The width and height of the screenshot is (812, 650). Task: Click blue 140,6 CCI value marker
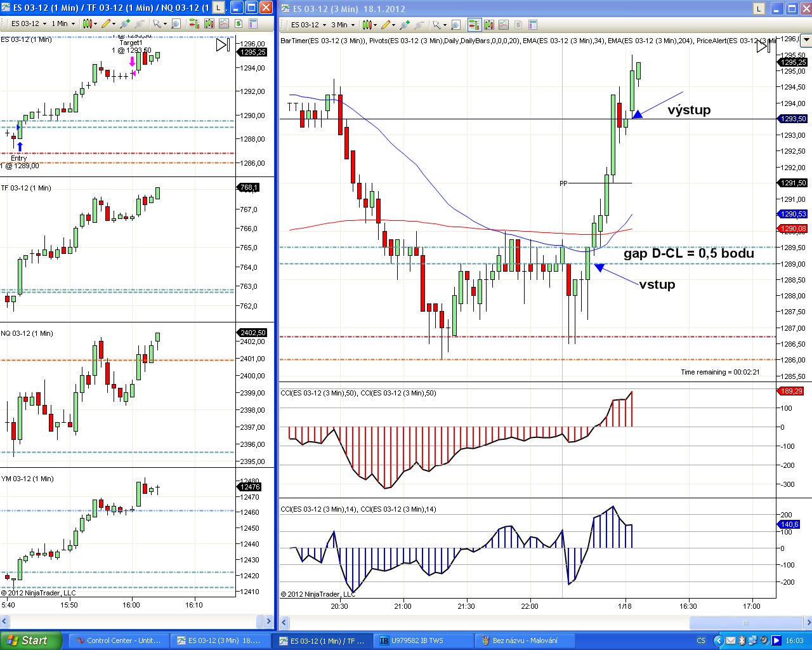click(x=789, y=524)
